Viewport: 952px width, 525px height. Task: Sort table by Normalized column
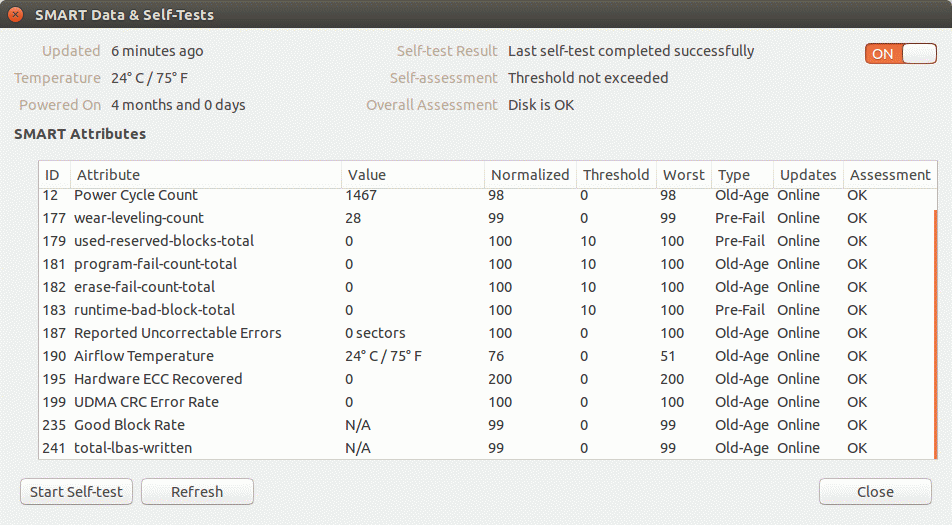point(530,175)
